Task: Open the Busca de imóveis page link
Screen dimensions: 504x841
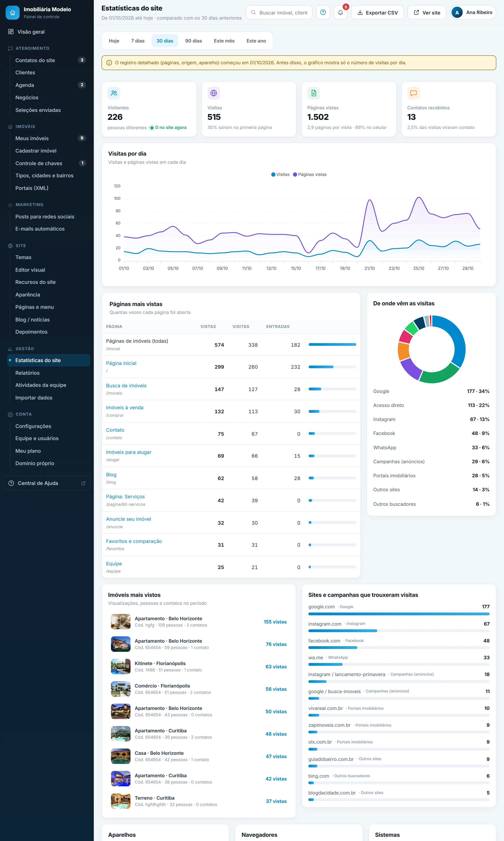Action: point(126,385)
